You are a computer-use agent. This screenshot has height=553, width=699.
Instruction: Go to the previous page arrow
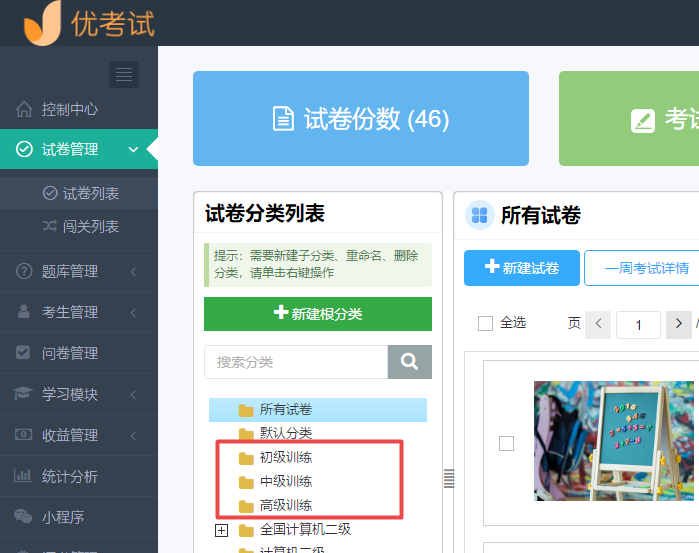pos(598,324)
